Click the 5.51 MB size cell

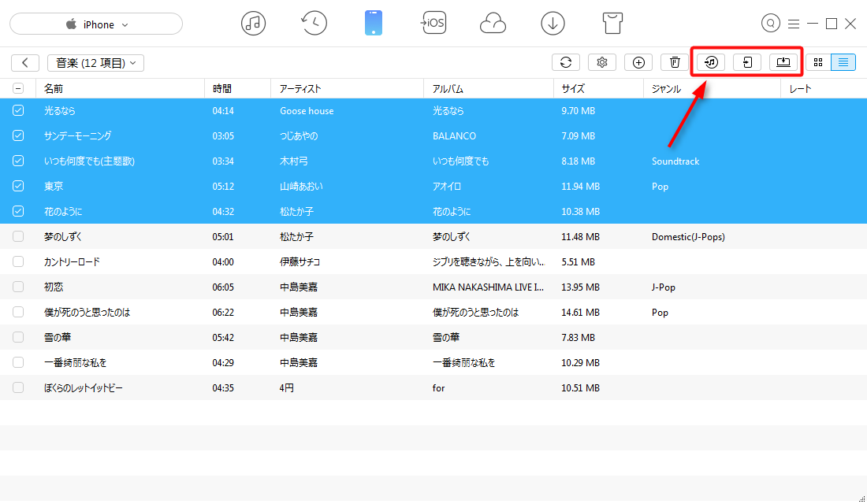pyautogui.click(x=578, y=262)
